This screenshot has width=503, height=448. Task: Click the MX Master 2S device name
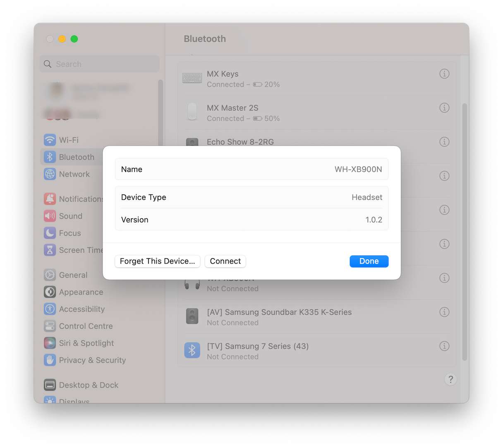click(232, 108)
